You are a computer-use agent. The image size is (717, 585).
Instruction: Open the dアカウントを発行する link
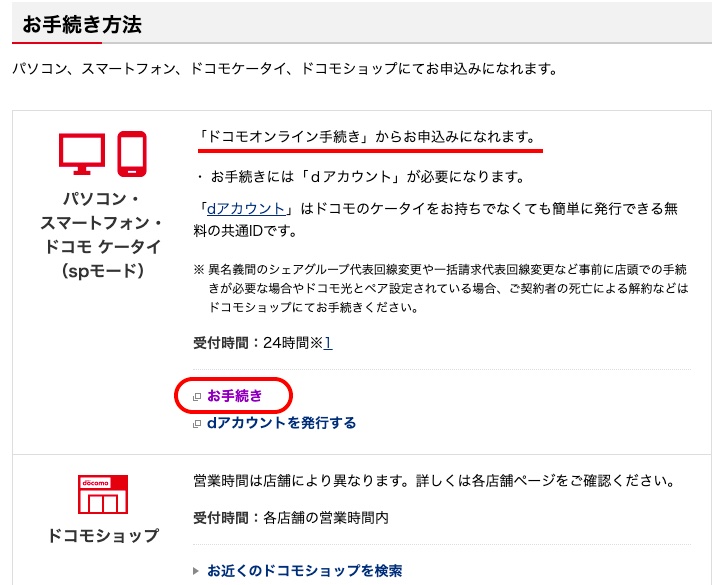coord(281,423)
